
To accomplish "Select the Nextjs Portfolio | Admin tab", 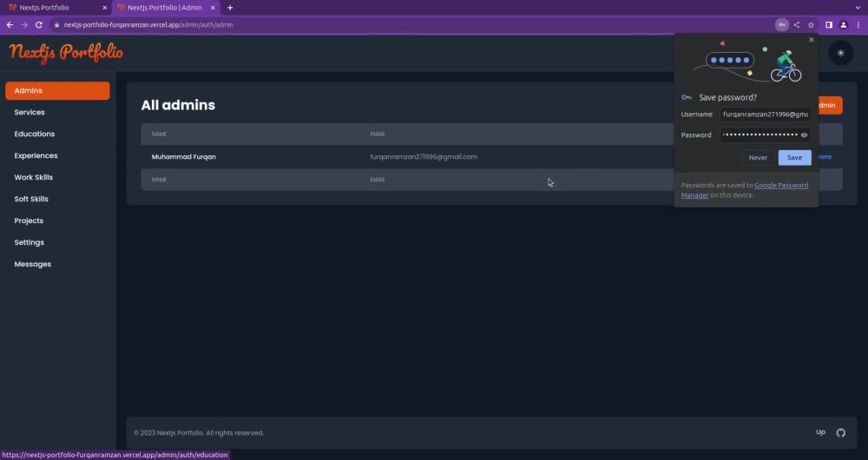I will [164, 8].
